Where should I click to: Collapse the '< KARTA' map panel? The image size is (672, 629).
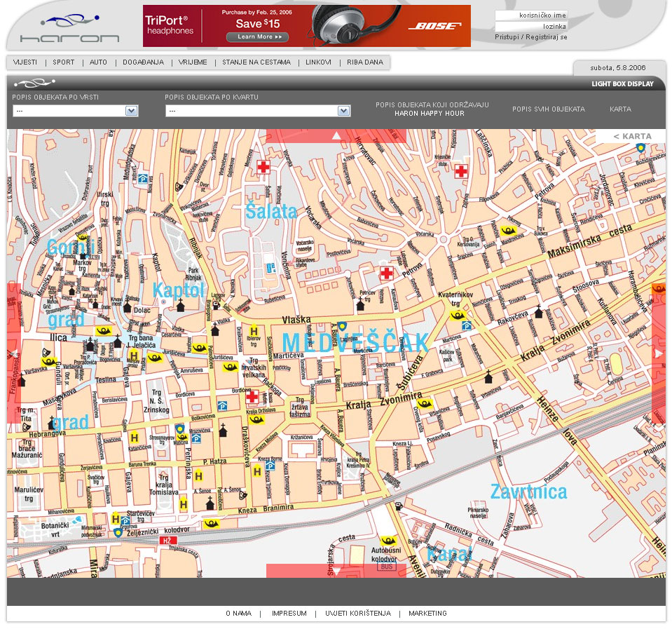point(631,136)
